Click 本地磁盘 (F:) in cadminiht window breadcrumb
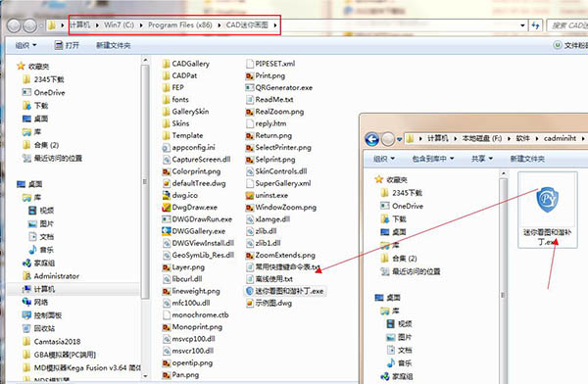Viewport: 588px width, 384px height. point(481,138)
